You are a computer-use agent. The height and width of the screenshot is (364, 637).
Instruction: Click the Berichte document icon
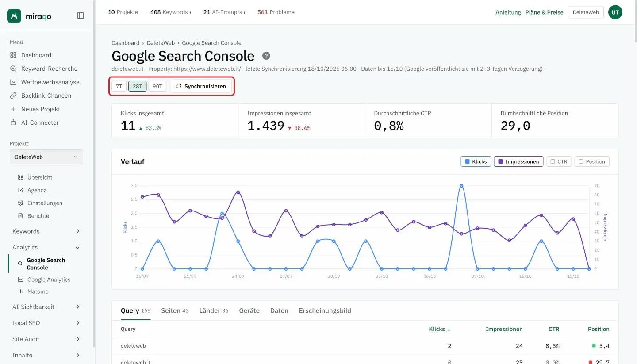(20, 216)
